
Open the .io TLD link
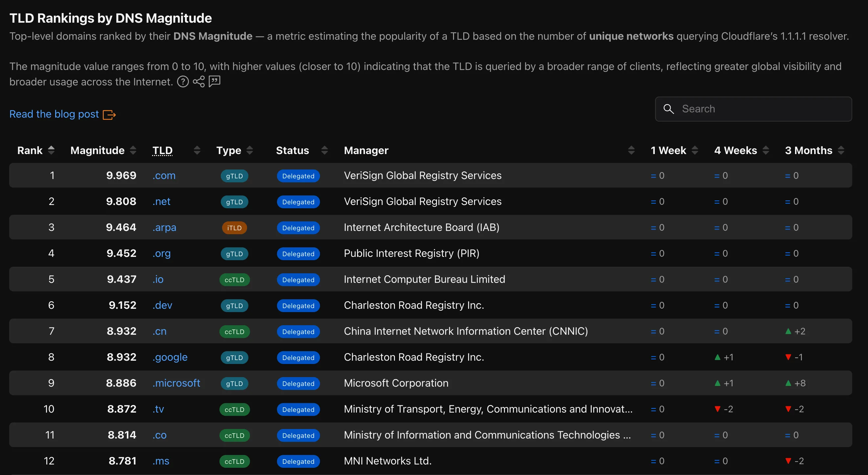(x=158, y=279)
